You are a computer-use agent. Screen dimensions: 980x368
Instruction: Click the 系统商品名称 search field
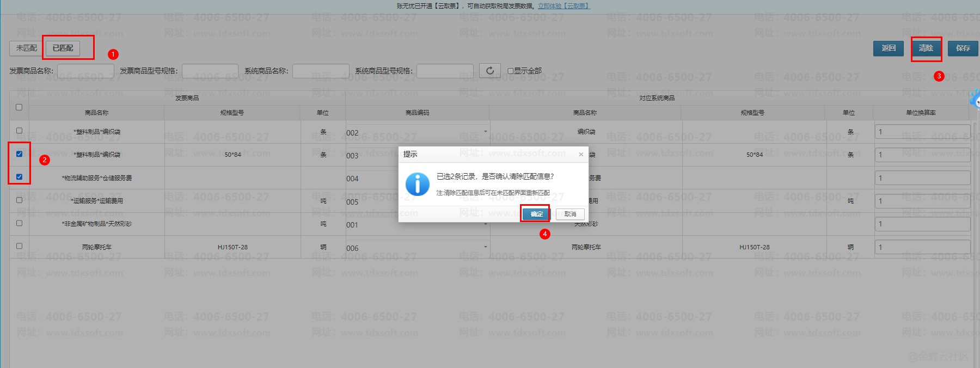click(x=321, y=71)
